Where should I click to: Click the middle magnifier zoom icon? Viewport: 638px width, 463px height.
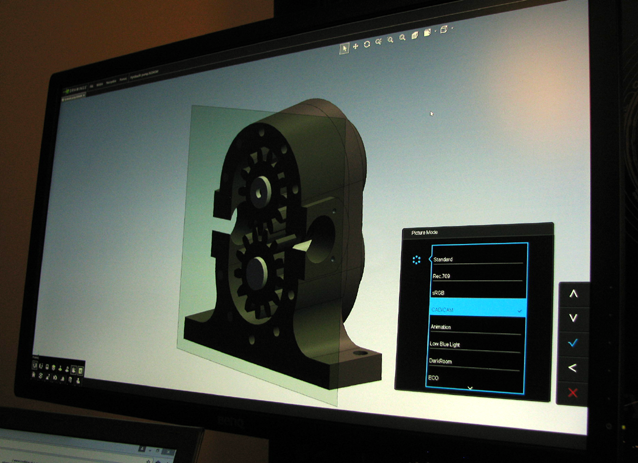tap(390, 39)
